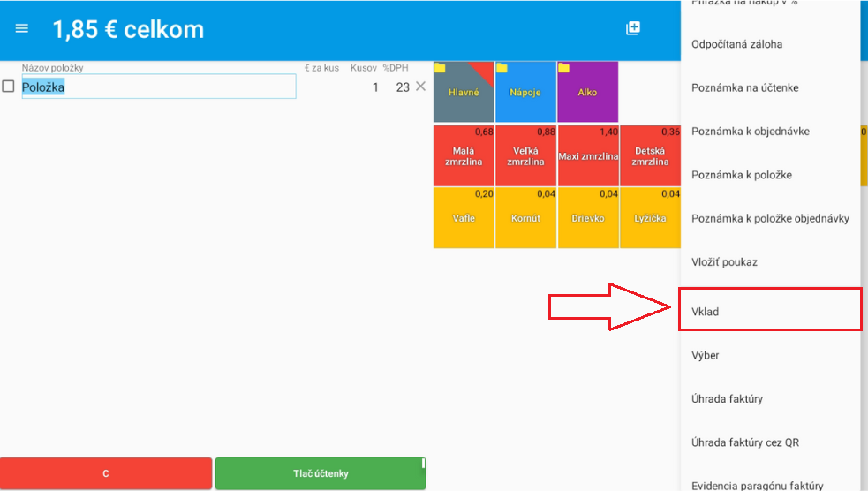Open the Hlavné category folder
The height and width of the screenshot is (491, 868).
(464, 92)
